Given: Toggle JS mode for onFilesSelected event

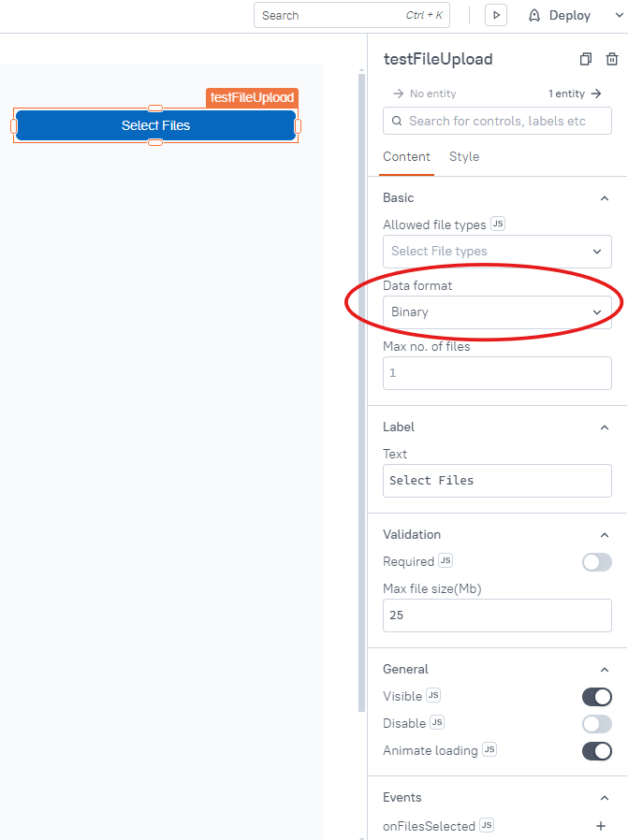Looking at the screenshot, I should 488,826.
